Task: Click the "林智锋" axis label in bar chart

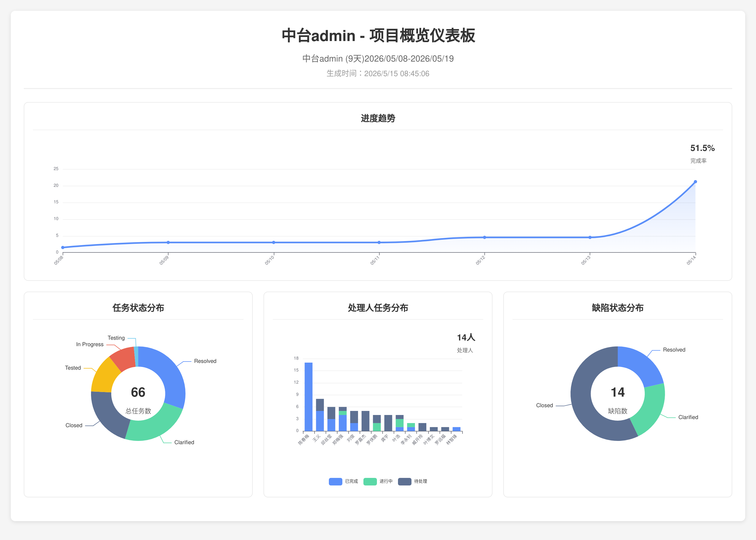Action: [x=451, y=440]
